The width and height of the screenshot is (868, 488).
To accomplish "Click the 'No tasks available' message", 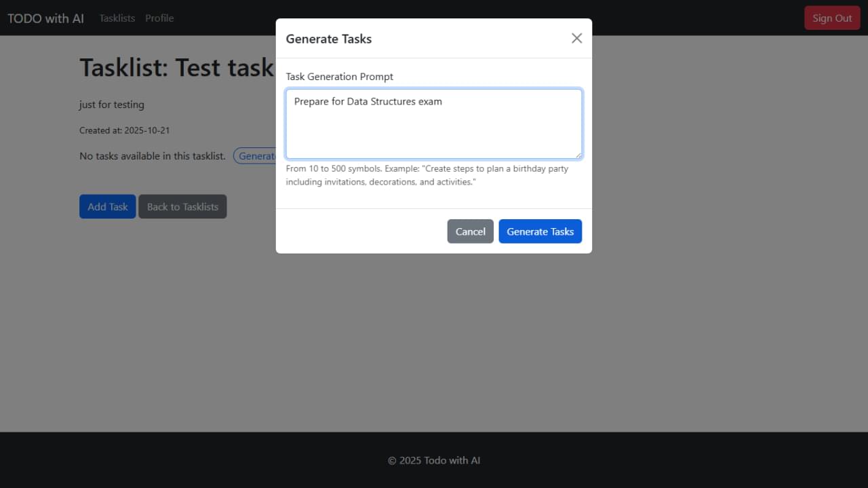I will pos(152,156).
